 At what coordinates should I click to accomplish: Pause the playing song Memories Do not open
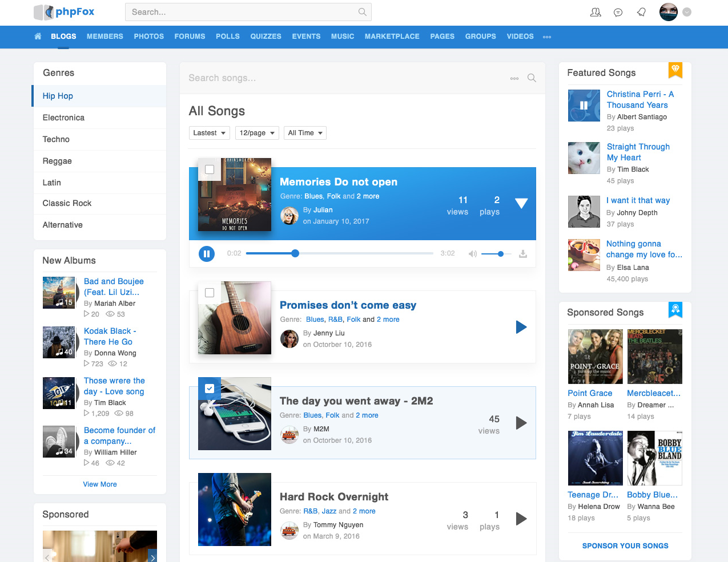click(207, 254)
